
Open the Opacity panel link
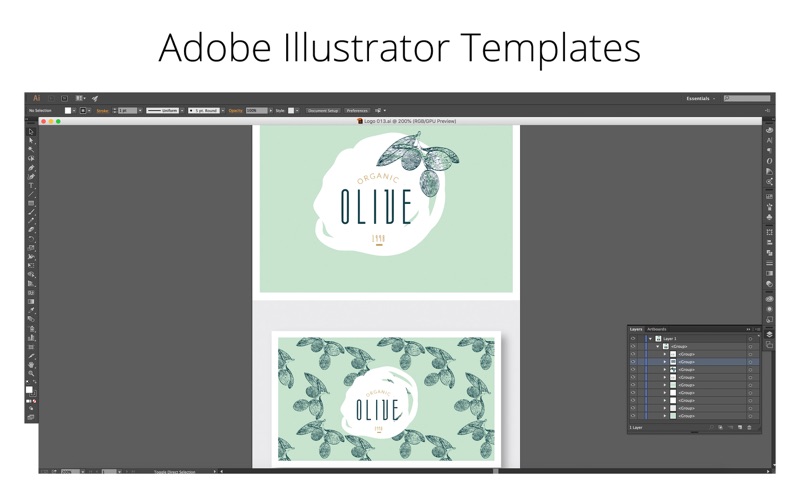coord(235,111)
